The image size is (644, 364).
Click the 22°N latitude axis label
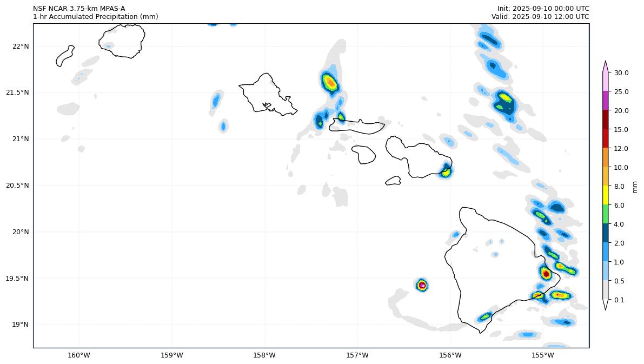click(21, 46)
